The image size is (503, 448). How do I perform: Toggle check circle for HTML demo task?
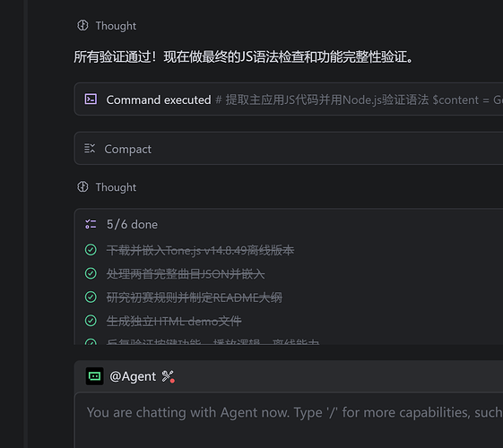pyautogui.click(x=91, y=321)
